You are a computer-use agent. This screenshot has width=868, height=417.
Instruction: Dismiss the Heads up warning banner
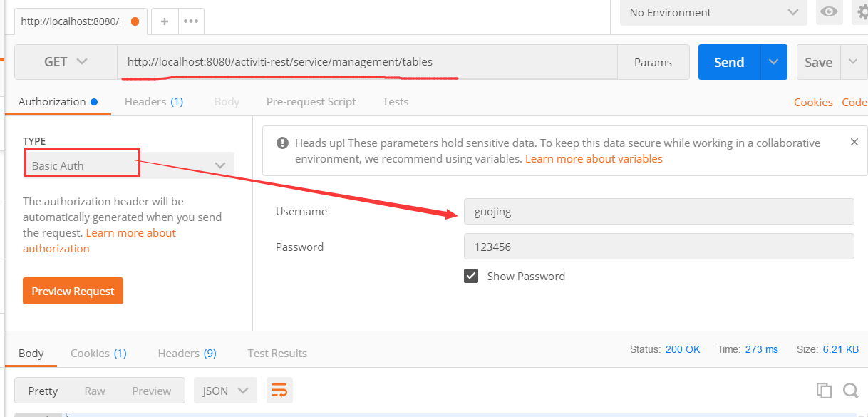click(x=854, y=143)
